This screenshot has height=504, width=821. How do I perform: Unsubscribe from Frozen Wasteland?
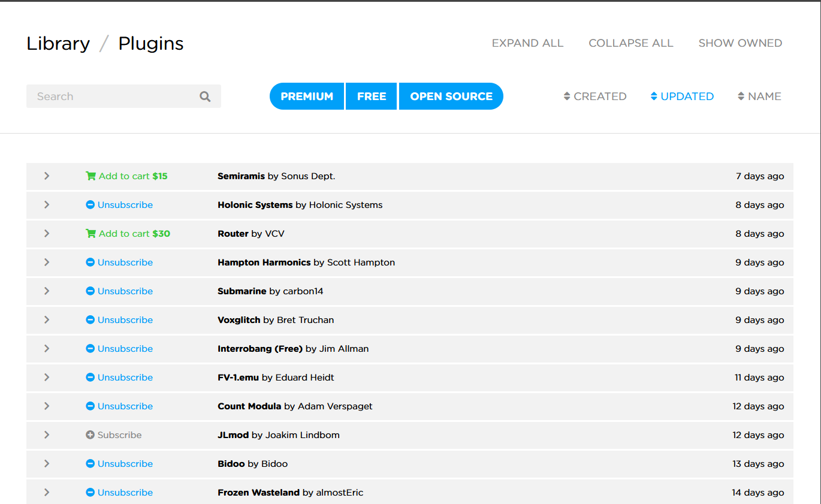(119, 493)
